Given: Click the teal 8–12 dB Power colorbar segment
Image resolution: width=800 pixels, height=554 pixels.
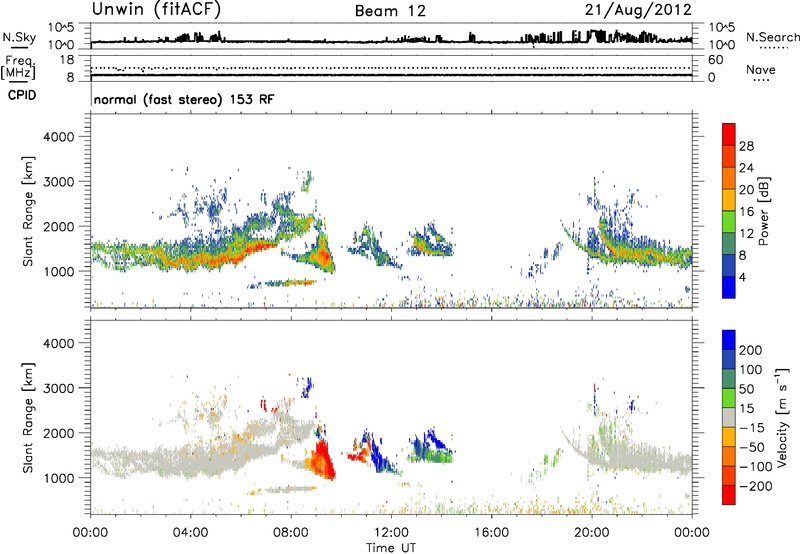Looking at the screenshot, I should 729,243.
